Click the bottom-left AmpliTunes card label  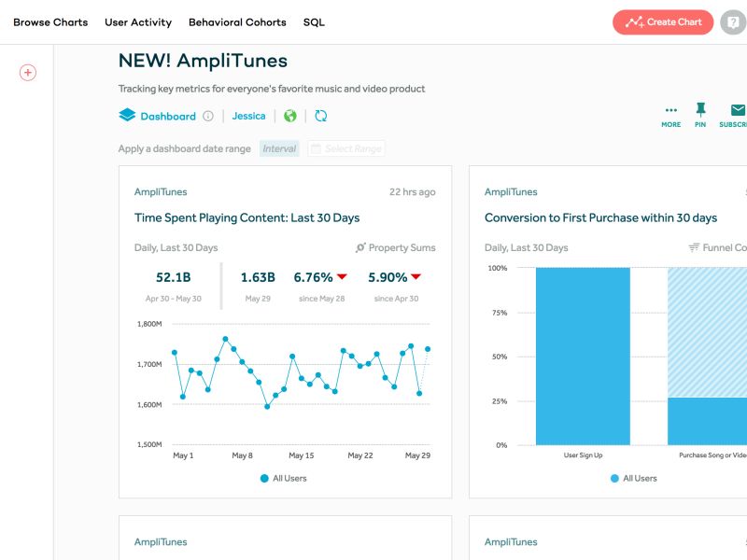[x=161, y=542]
